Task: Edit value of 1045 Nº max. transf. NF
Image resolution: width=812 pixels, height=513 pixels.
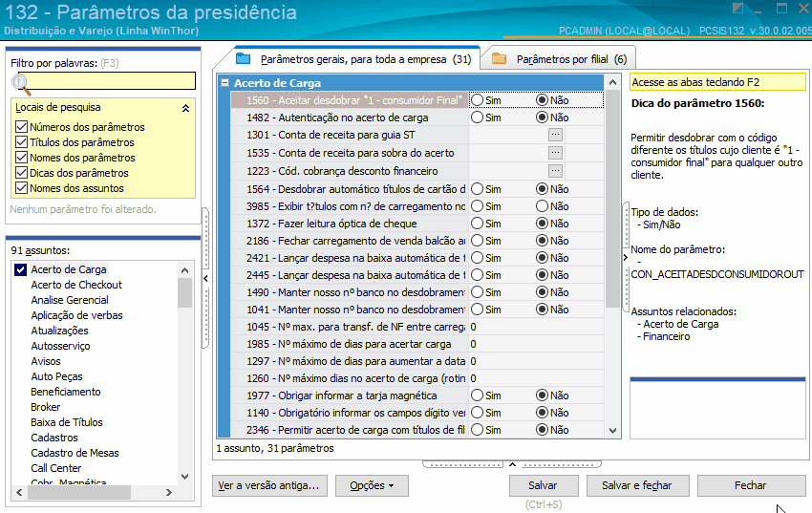Action: tap(536, 327)
